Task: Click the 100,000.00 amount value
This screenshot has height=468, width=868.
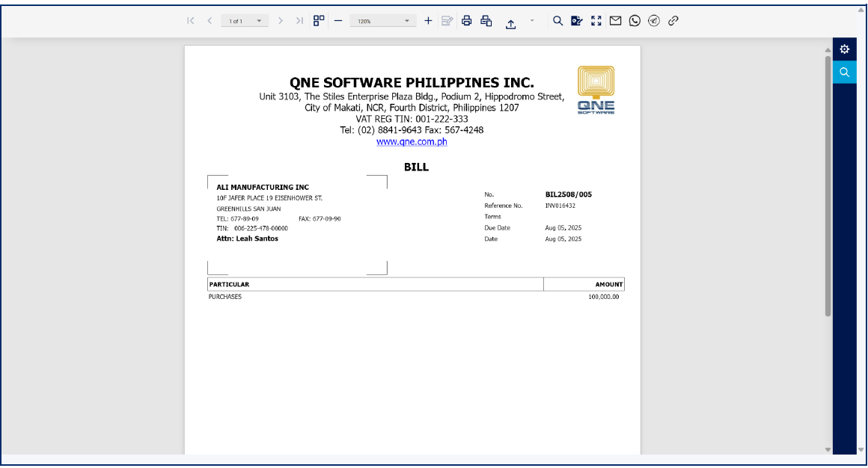Action: pos(603,297)
